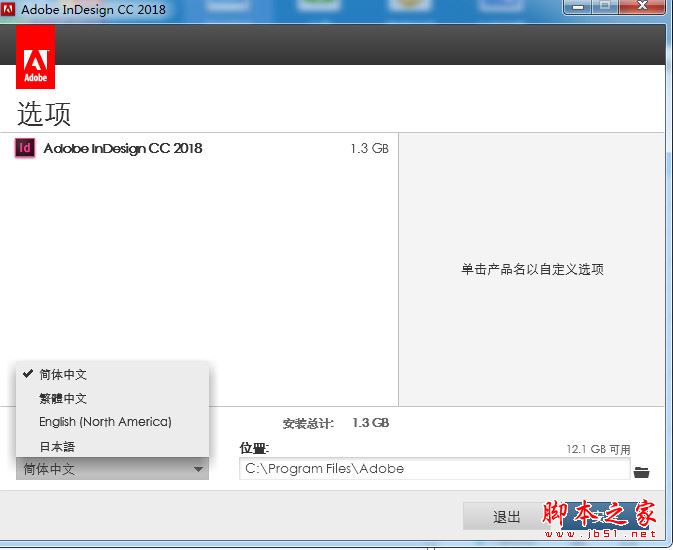
Task: Click the 安装总计 total label
Action: (308, 424)
